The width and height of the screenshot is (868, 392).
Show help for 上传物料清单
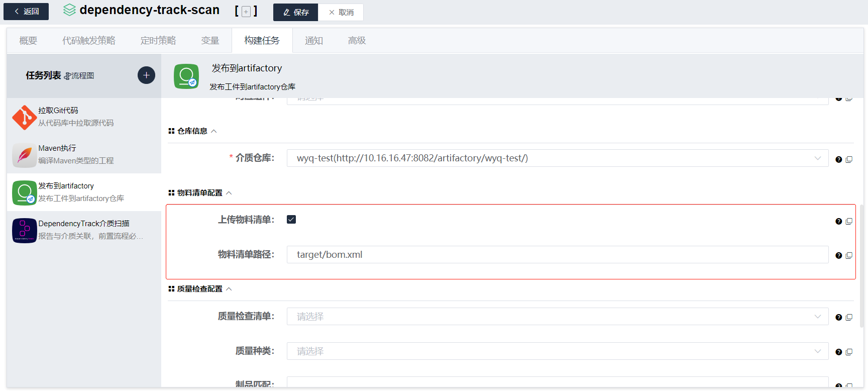pyautogui.click(x=838, y=221)
